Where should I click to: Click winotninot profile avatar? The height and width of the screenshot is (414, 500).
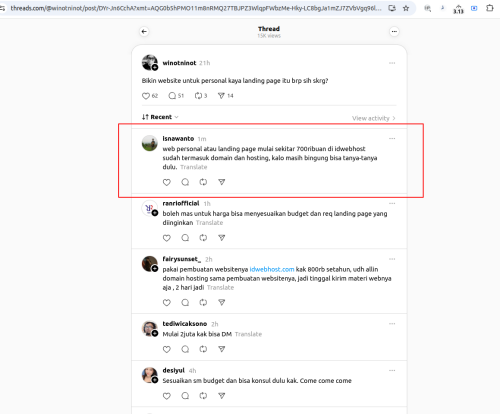[x=150, y=63]
